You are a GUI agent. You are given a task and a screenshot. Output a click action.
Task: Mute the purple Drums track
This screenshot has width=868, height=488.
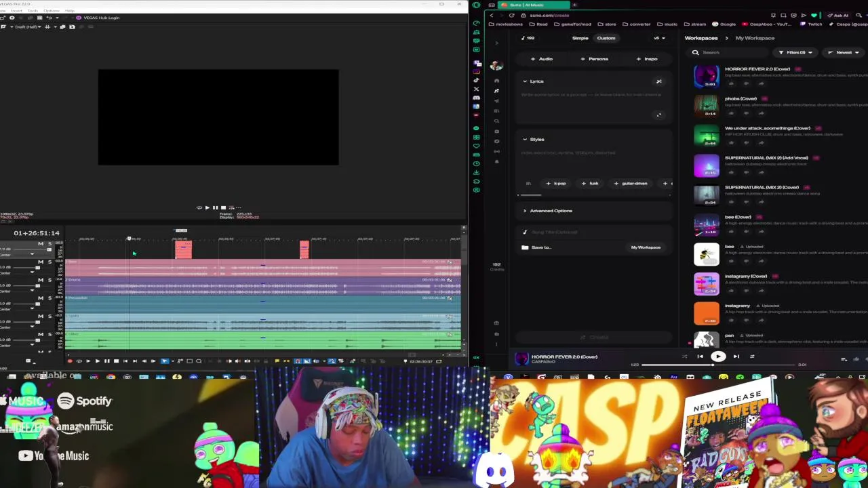click(41, 280)
